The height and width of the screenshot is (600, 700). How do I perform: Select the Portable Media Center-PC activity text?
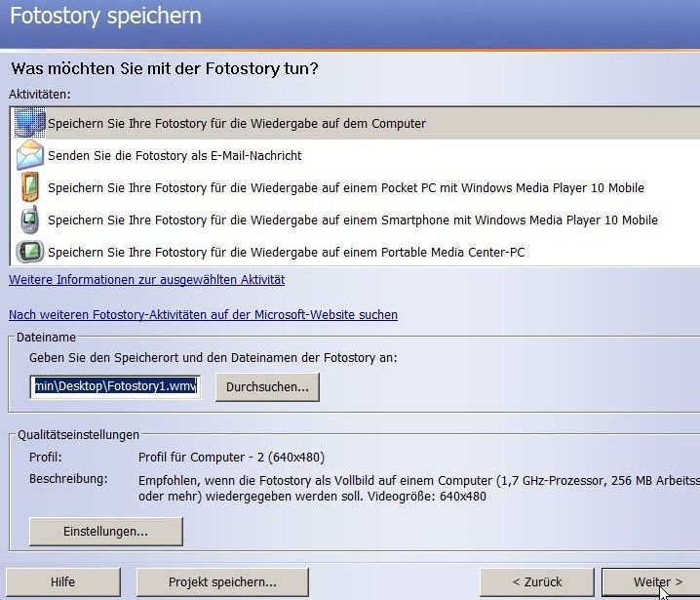[287, 252]
